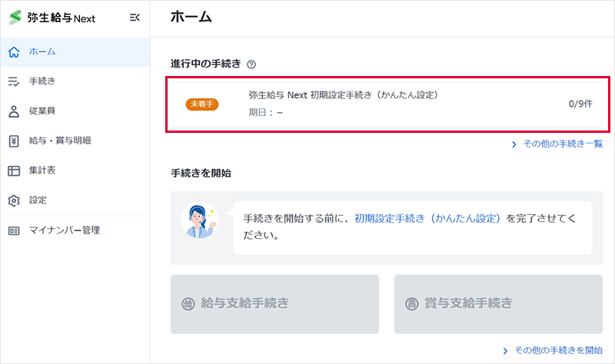This screenshot has height=364, width=615.
Task: Collapse the sidebar with the toggle icon
Action: (135, 18)
